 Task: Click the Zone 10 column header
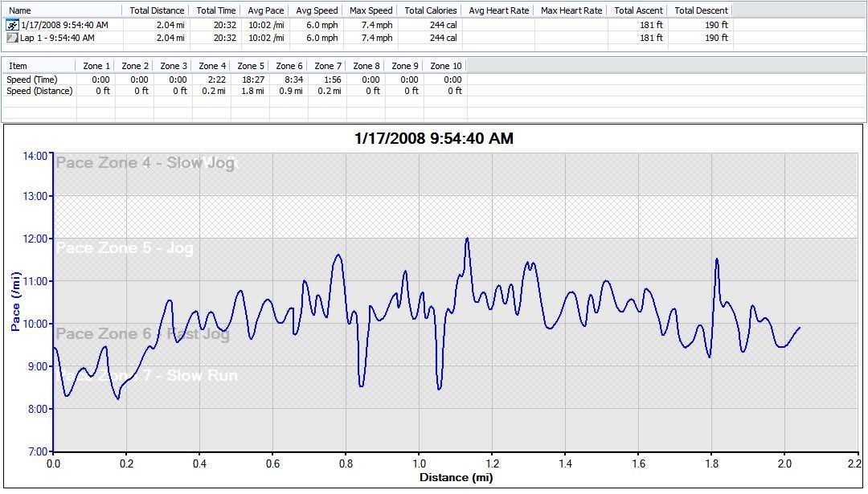446,66
